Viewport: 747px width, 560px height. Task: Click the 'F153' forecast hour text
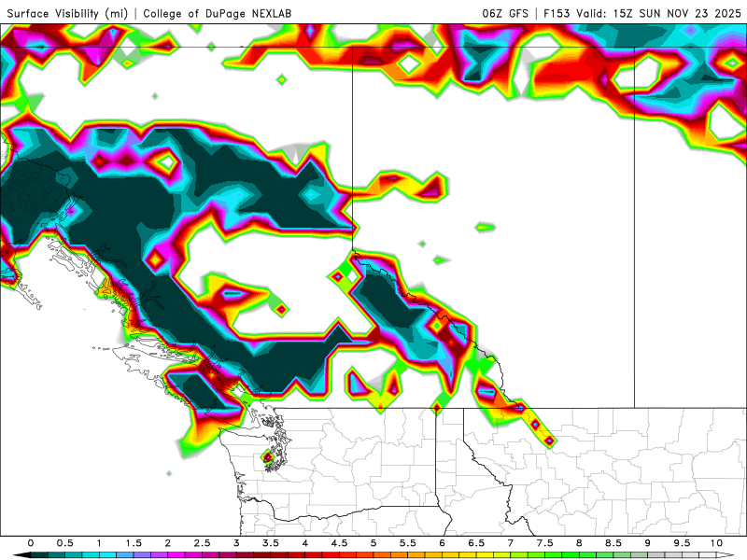coord(557,13)
